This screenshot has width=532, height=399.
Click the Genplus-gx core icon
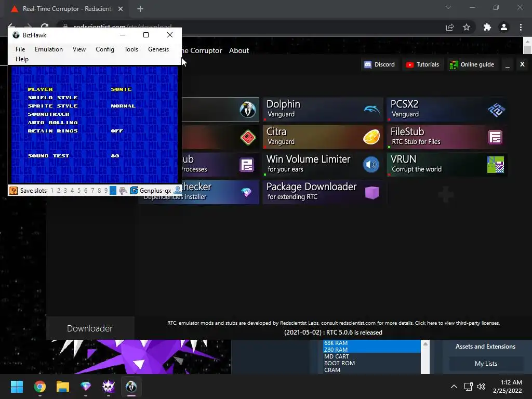point(134,191)
